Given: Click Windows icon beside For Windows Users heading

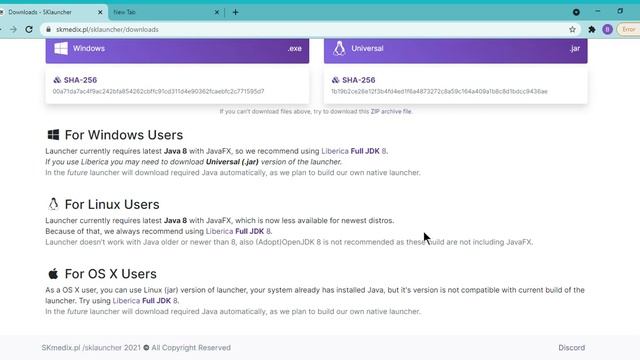Looking at the screenshot, I should click(53, 135).
